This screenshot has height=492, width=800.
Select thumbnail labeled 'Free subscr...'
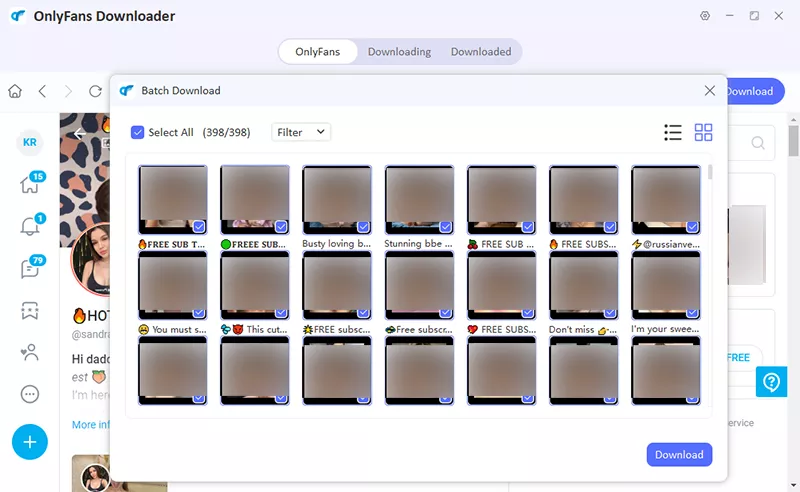pyautogui.click(x=419, y=285)
